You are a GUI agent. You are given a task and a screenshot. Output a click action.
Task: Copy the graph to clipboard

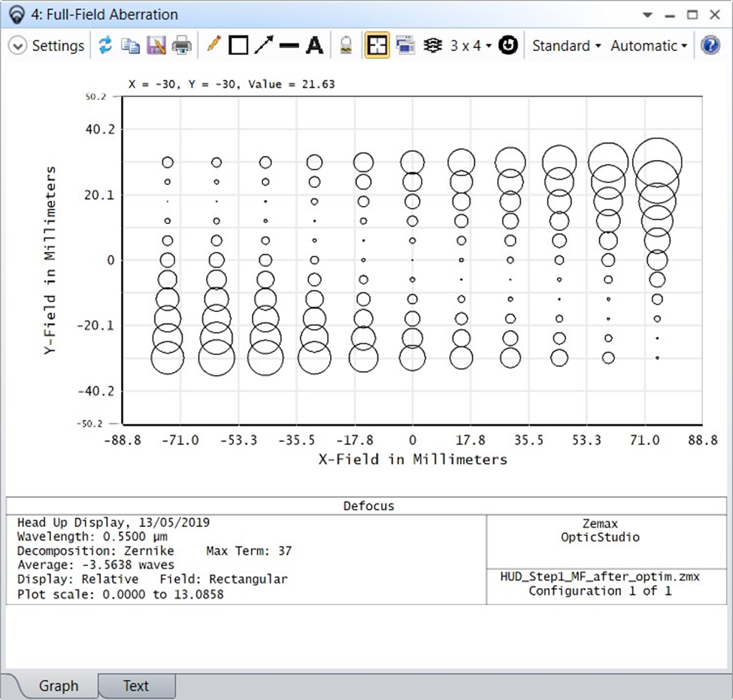click(x=131, y=46)
